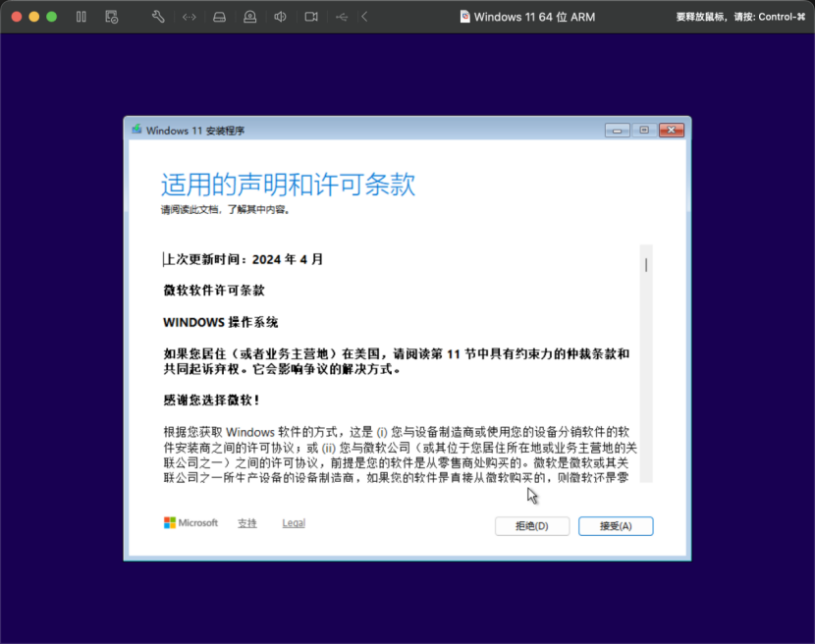Image resolution: width=815 pixels, height=644 pixels.
Task: Close the Windows 11 setup dialog
Action: (x=672, y=130)
